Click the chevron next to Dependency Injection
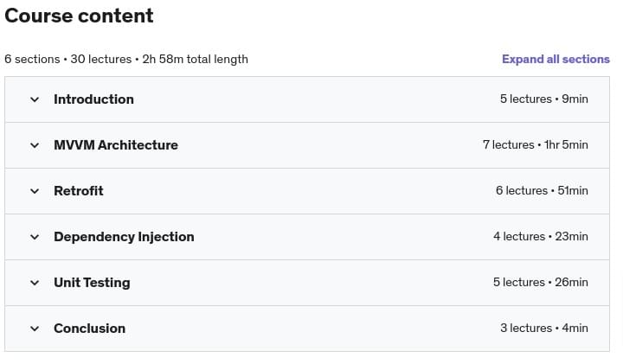This screenshot has height=364, width=623. (x=35, y=237)
